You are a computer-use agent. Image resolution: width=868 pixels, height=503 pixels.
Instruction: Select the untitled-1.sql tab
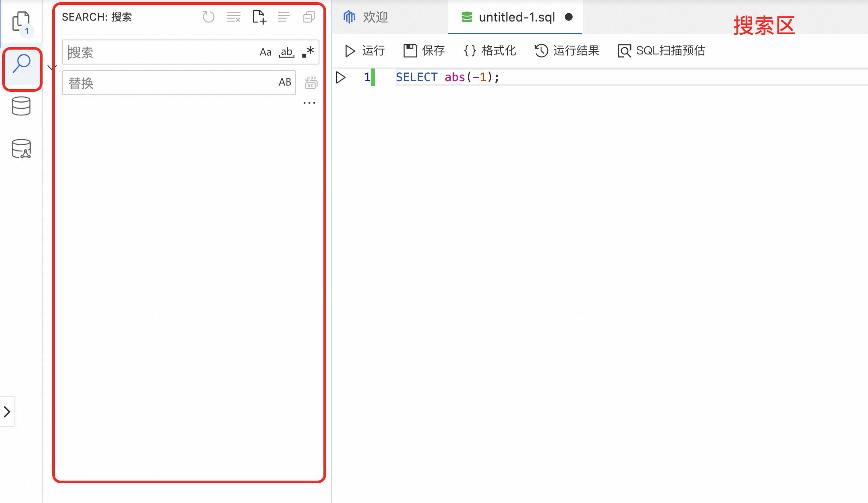516,17
